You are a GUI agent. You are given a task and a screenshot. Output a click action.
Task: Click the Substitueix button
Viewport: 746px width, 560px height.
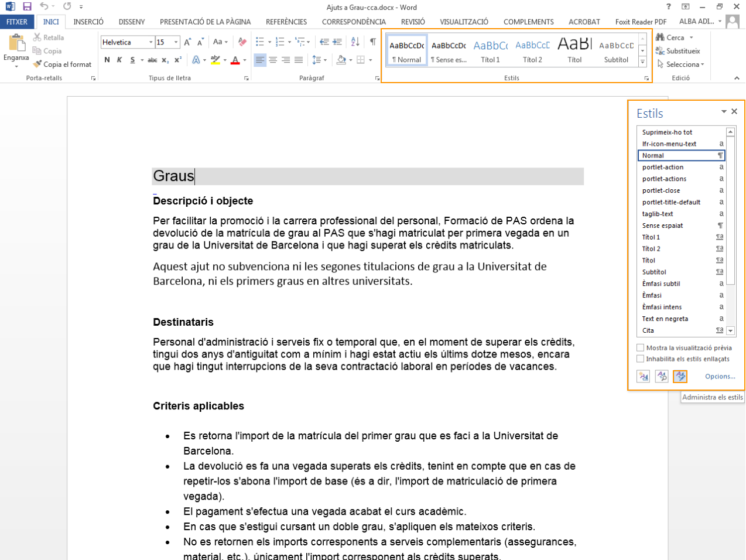coord(678,51)
